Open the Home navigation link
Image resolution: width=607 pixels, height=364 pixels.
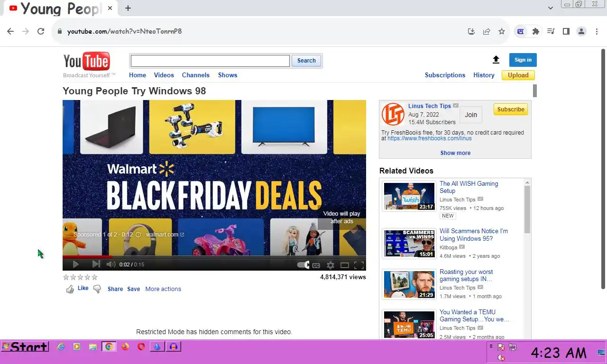(138, 75)
